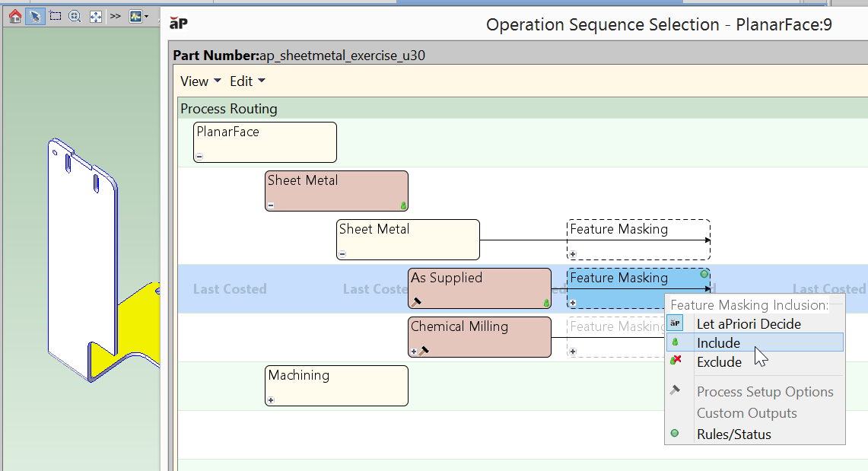
Task: Click the zoom magnifier tool icon
Action: pos(75,16)
